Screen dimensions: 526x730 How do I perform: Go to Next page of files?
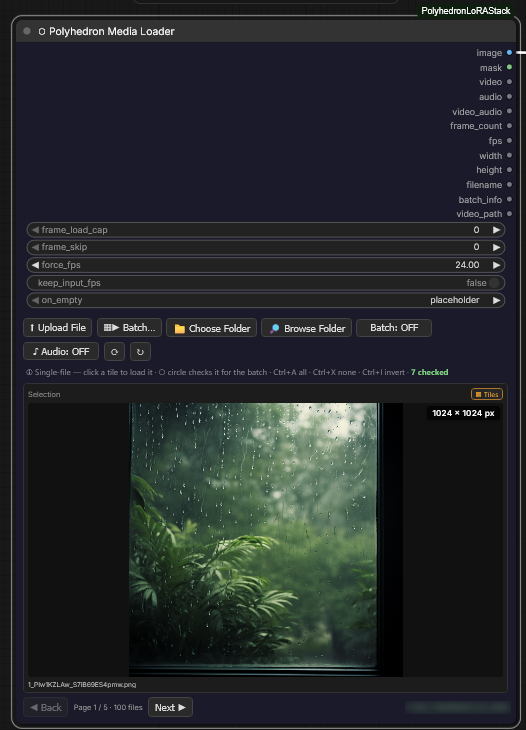[170, 707]
